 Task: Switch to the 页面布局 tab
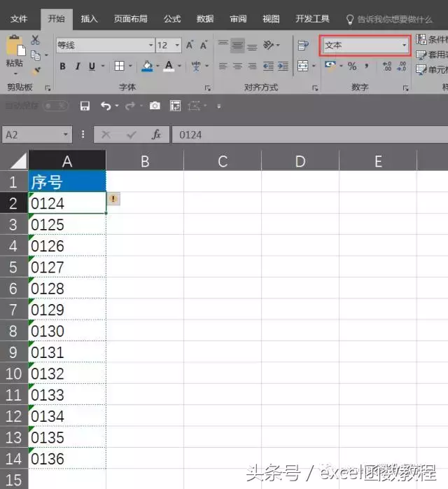pos(130,19)
